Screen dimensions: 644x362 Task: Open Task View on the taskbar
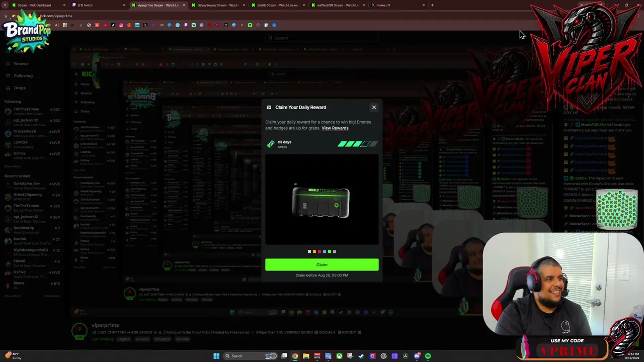[x=284, y=356]
